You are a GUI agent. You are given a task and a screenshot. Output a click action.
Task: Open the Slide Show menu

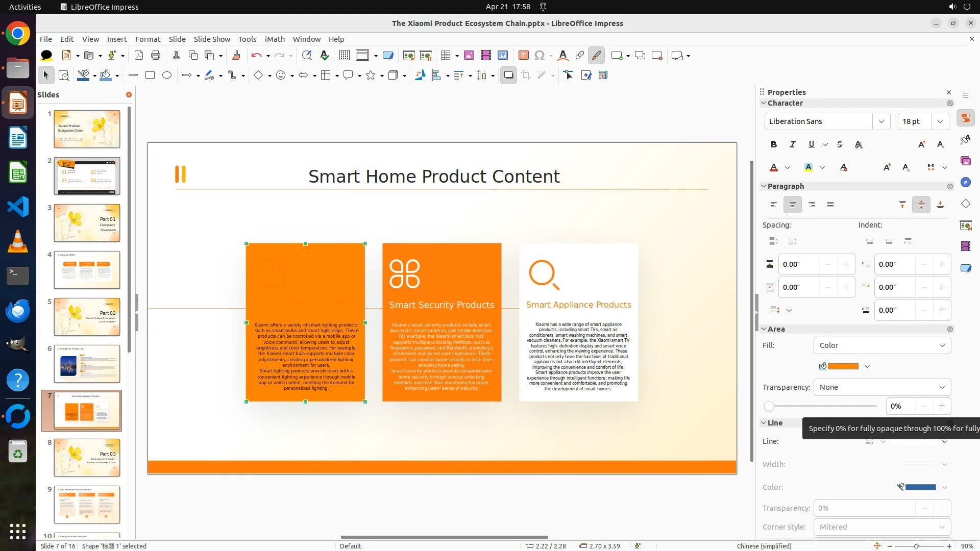(212, 39)
